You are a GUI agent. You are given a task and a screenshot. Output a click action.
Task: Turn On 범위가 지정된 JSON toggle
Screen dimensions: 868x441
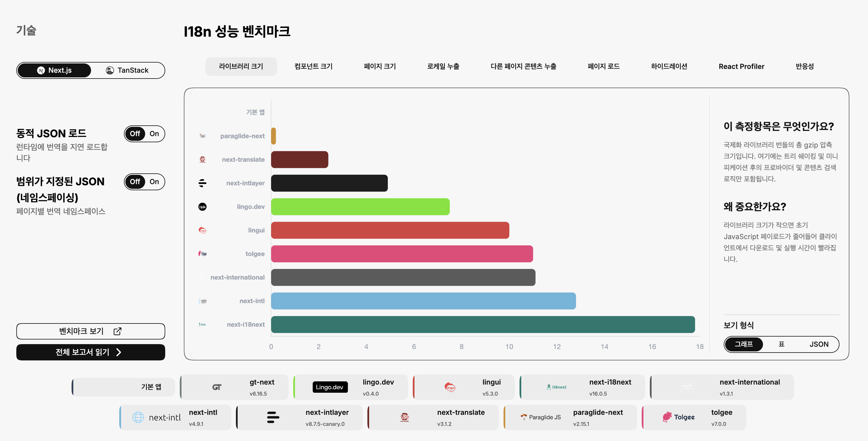point(154,182)
